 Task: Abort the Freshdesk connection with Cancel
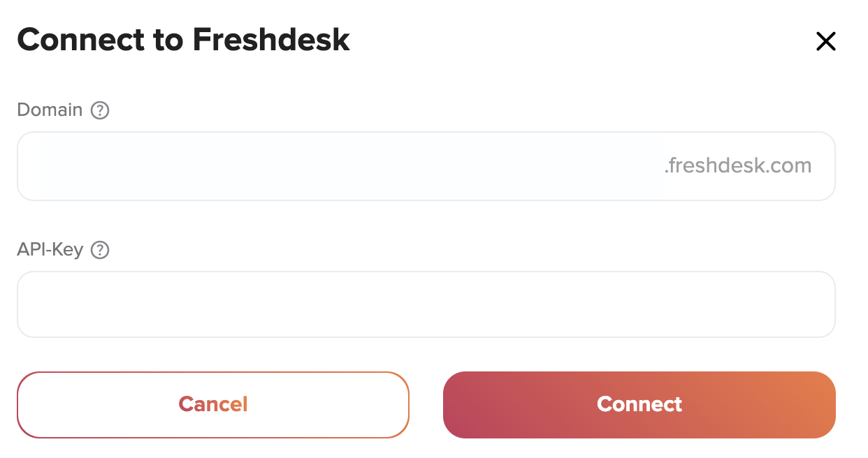[x=213, y=405]
